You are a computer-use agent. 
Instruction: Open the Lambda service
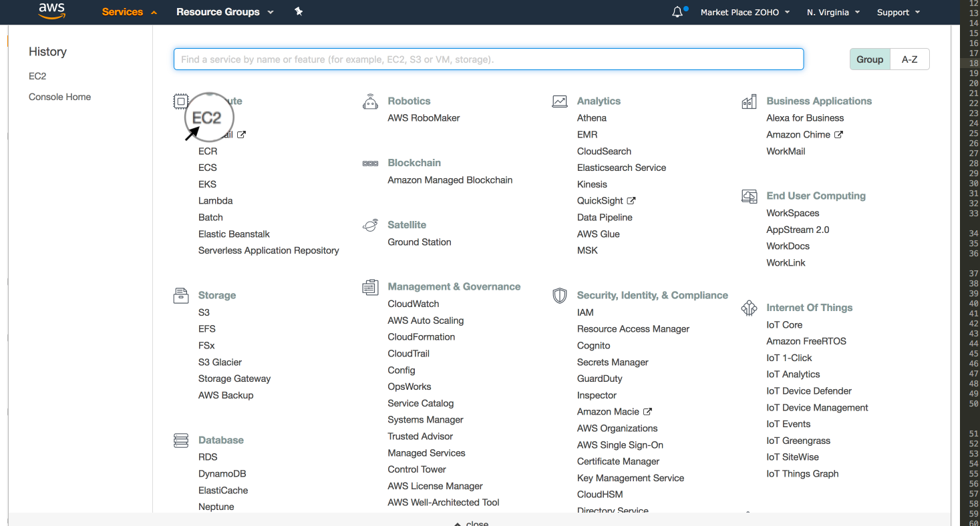point(215,201)
